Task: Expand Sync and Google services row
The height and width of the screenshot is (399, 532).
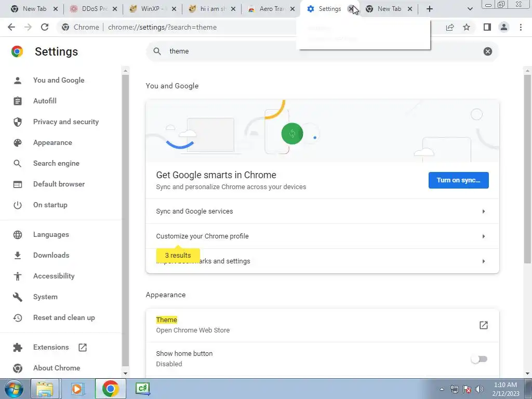Action: (x=322, y=211)
